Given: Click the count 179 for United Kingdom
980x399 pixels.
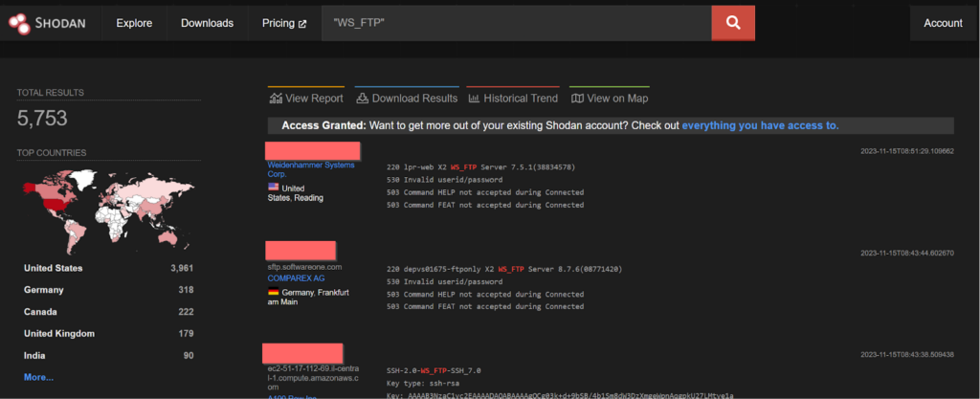Looking at the screenshot, I should click(187, 333).
